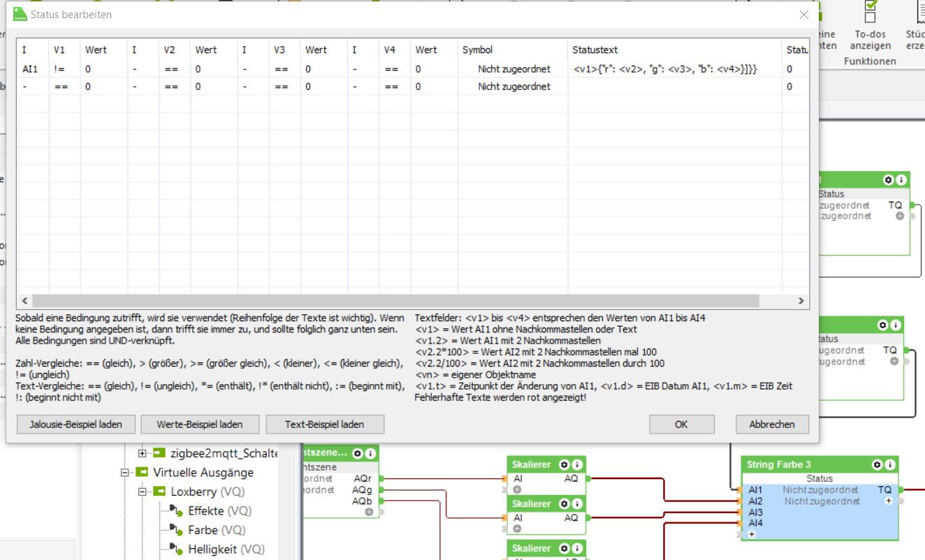Collapse the Virtuelle Ausgänge tree node
925x560 pixels.
pyautogui.click(x=125, y=473)
